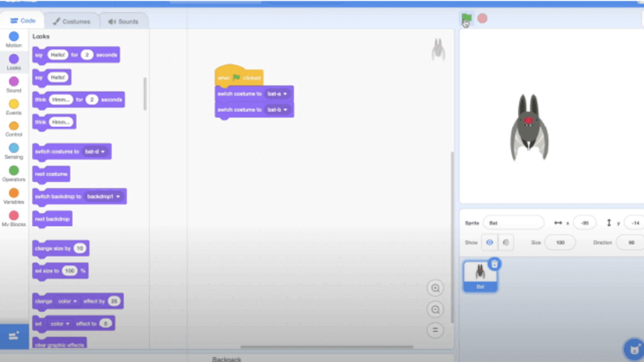644x362 pixels.
Task: Switch to the Sounds tab
Action: tap(123, 21)
